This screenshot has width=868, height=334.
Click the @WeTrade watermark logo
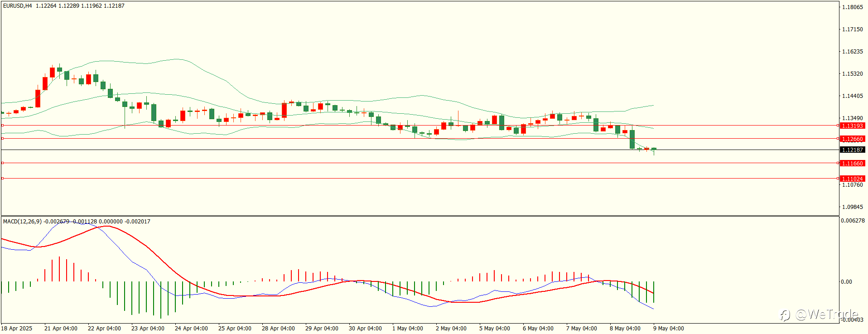819,314
